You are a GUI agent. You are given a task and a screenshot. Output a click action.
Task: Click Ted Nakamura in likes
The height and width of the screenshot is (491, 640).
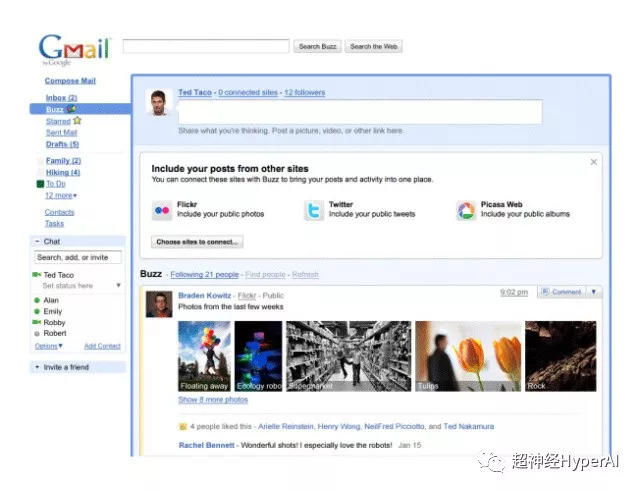[469, 427]
